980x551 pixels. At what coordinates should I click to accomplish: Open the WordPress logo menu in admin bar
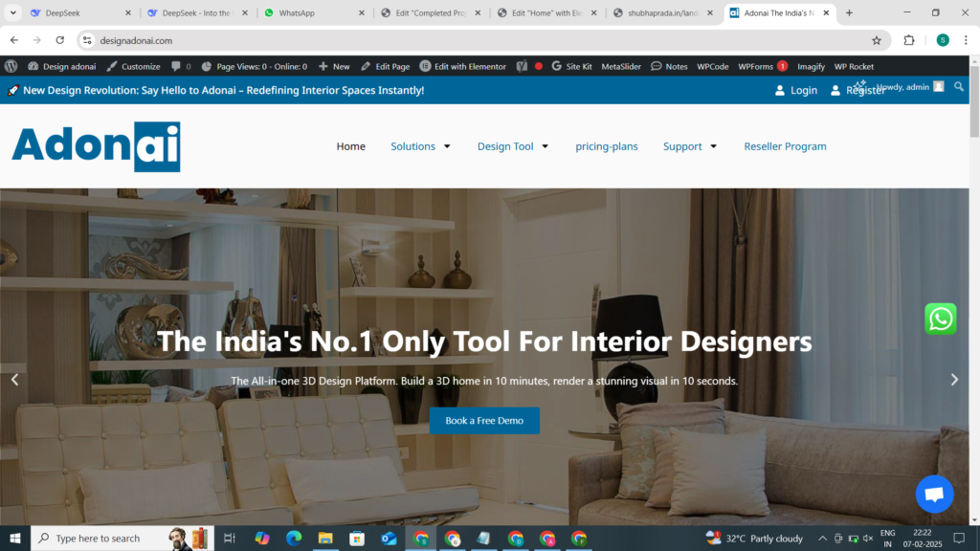tap(11, 66)
